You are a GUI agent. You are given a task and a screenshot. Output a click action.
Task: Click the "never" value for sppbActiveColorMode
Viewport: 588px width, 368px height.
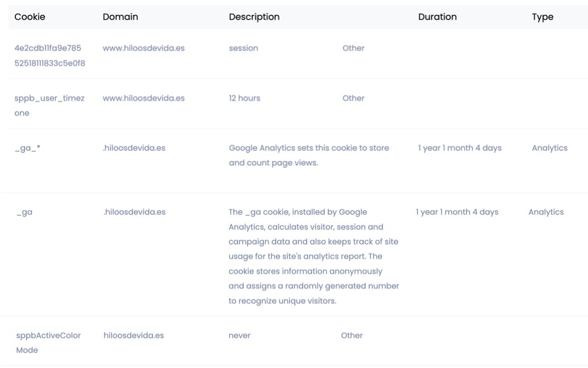click(x=240, y=336)
